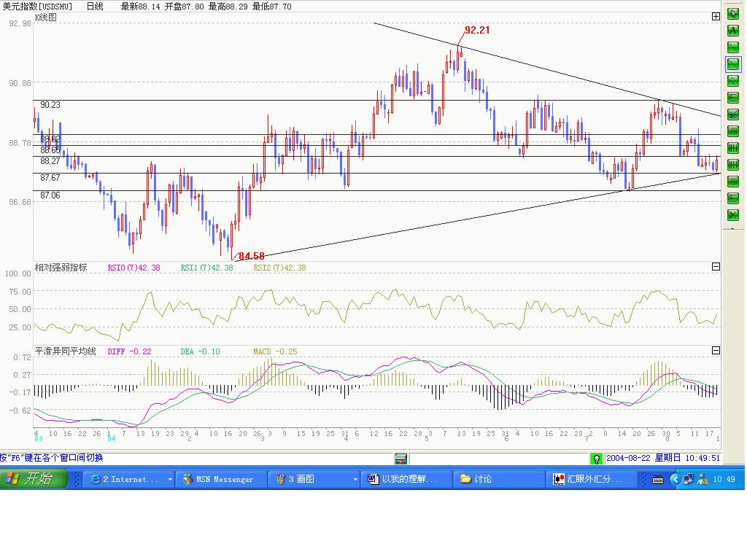Click the 最新88.14 latest price text
This screenshot has height=560, width=747.
141,6
